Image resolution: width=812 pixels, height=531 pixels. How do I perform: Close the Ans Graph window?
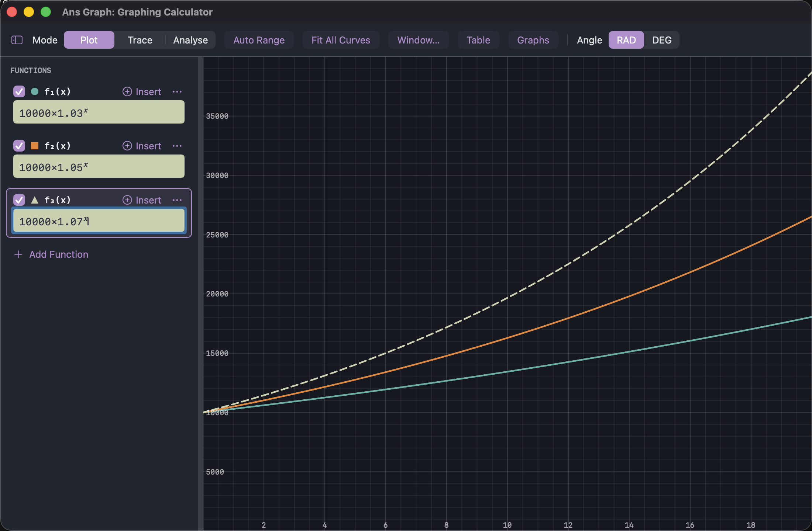pyautogui.click(x=12, y=12)
